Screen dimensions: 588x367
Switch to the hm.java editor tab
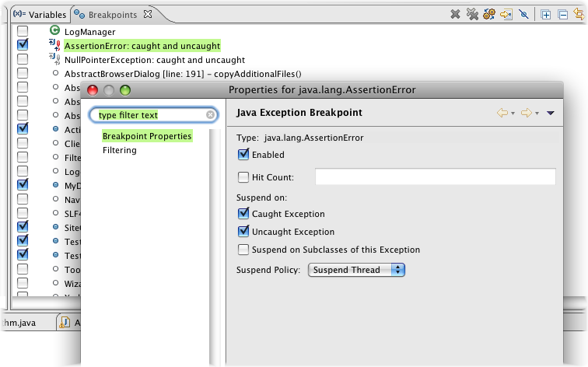(x=19, y=323)
